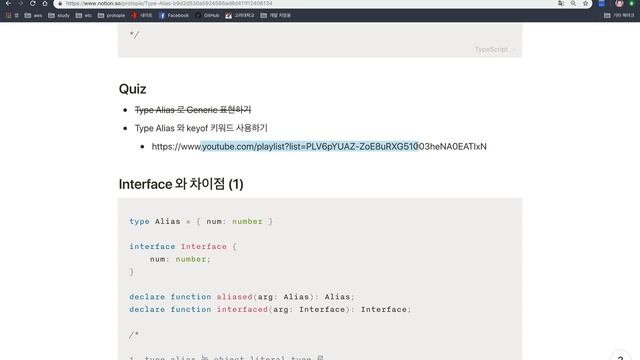Open the bookmark folder right of calendar bookmark
Screen dimensions: 640x360
coord(276,16)
